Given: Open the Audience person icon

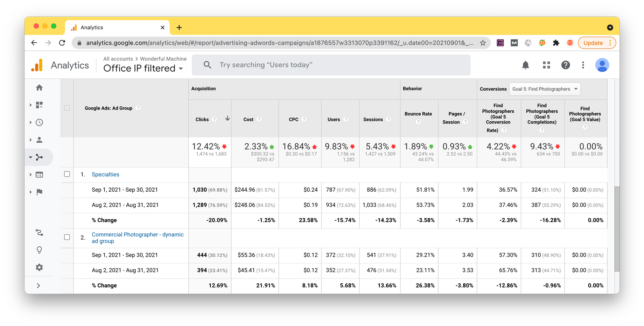Looking at the screenshot, I should click(x=39, y=140).
